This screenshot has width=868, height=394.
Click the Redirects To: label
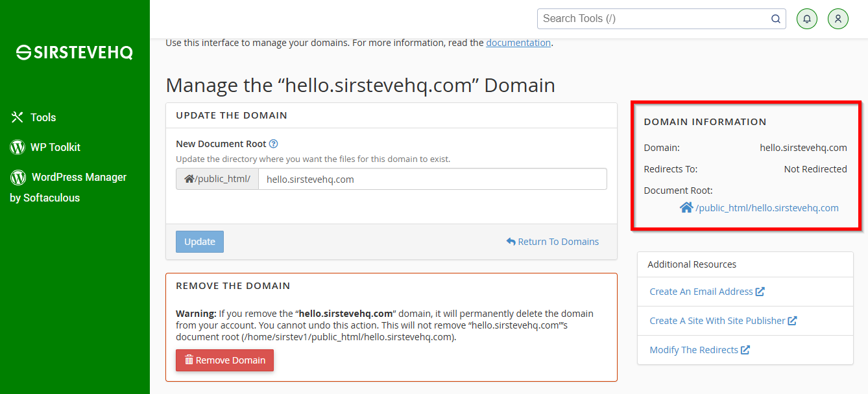pos(671,169)
